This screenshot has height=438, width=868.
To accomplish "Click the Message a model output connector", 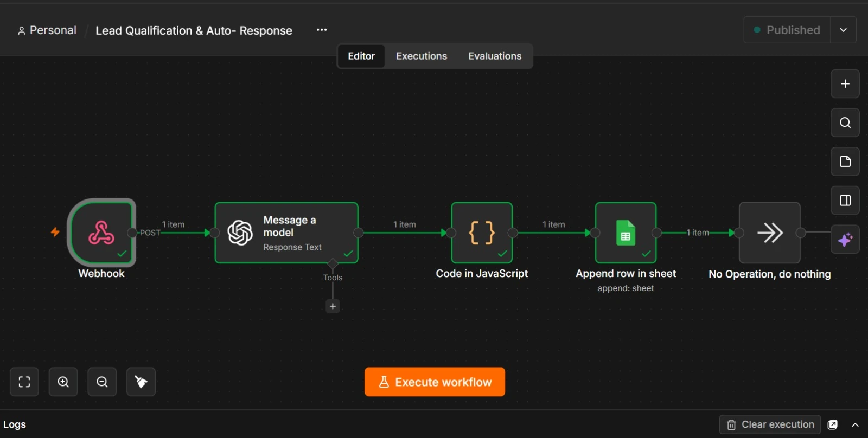I will [x=358, y=233].
